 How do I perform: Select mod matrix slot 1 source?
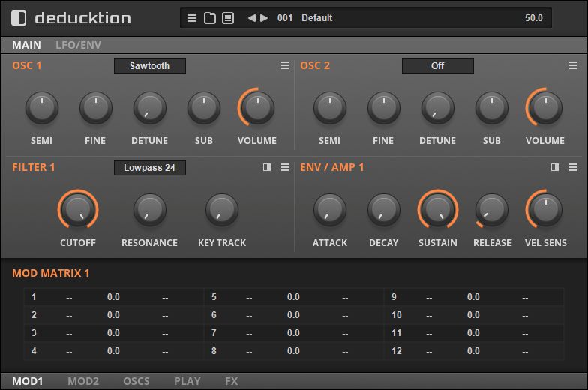69,297
